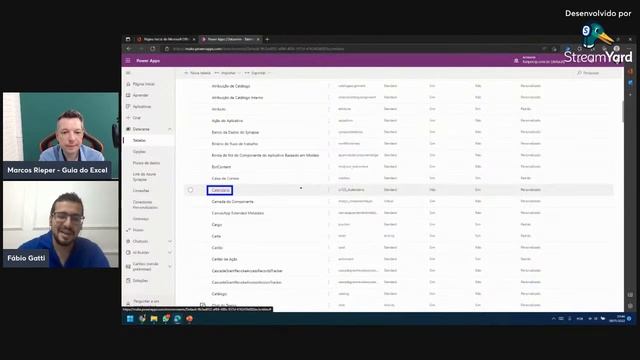Open the Catálogo table link

219,294
